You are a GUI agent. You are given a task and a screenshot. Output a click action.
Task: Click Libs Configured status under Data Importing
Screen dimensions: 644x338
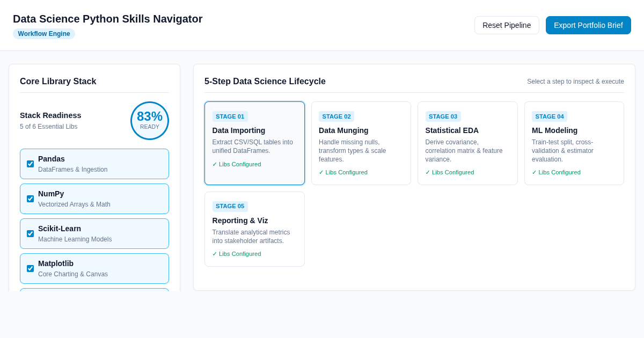tap(237, 164)
